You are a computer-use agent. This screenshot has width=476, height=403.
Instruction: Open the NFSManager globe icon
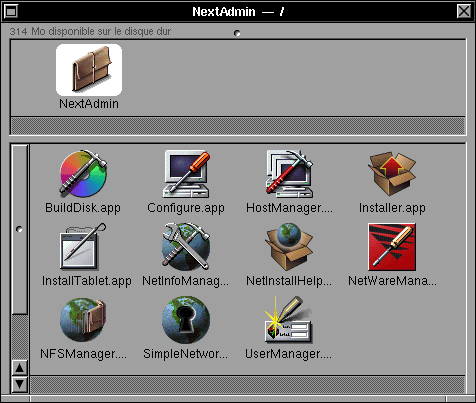(x=83, y=320)
